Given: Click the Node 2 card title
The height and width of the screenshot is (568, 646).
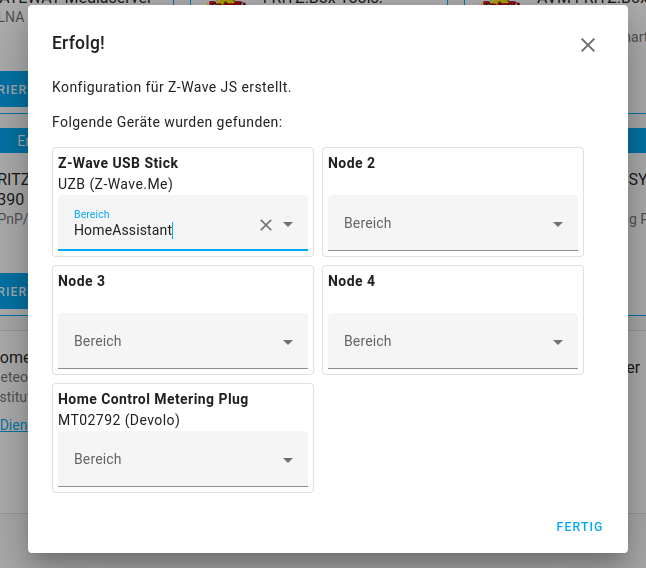Looking at the screenshot, I should 351,163.
